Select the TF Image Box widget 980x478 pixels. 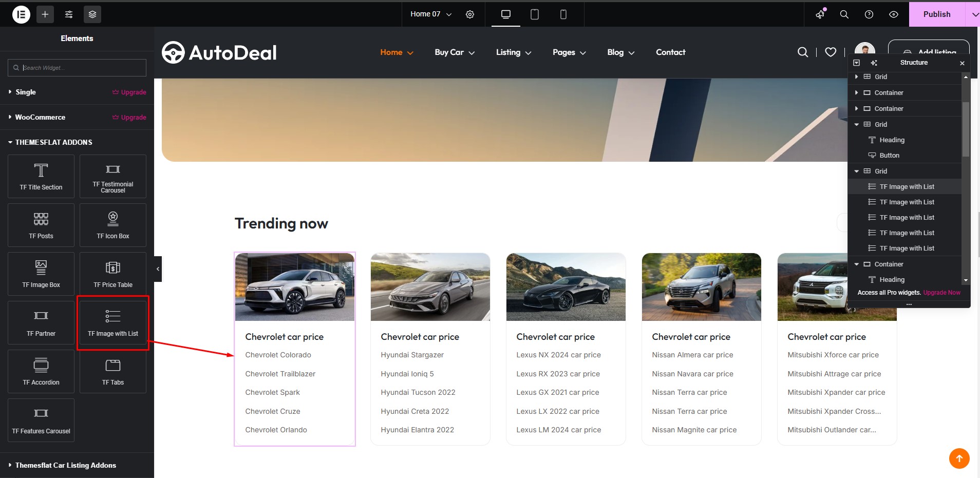[x=41, y=274]
